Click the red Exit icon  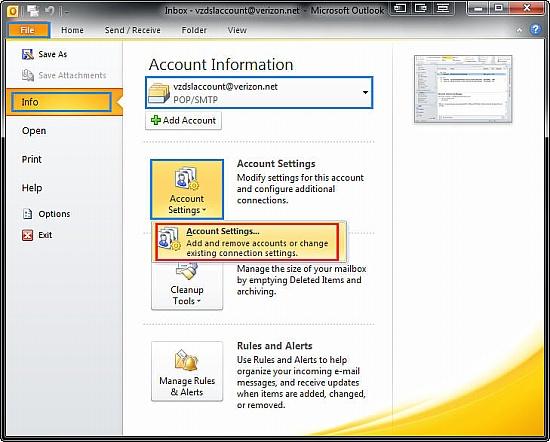(28, 235)
